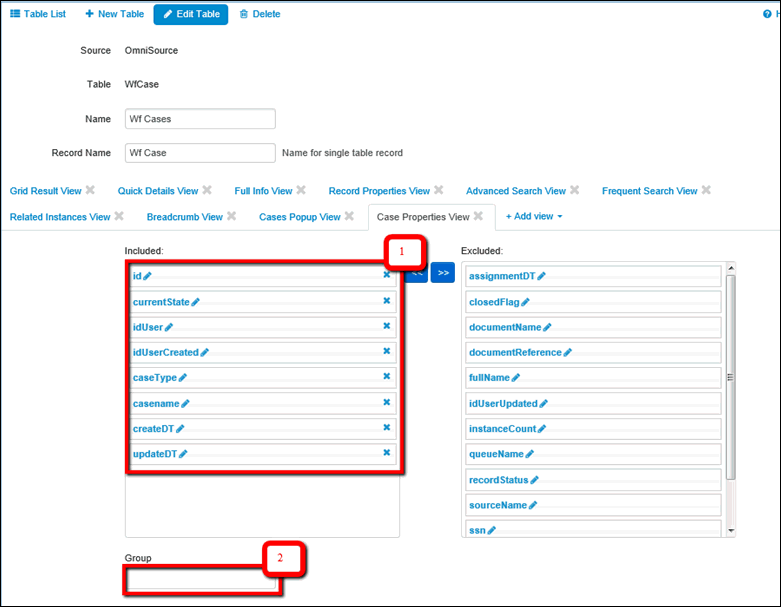
Task: Click the pencil icon next to currentState
Action: coord(196,302)
